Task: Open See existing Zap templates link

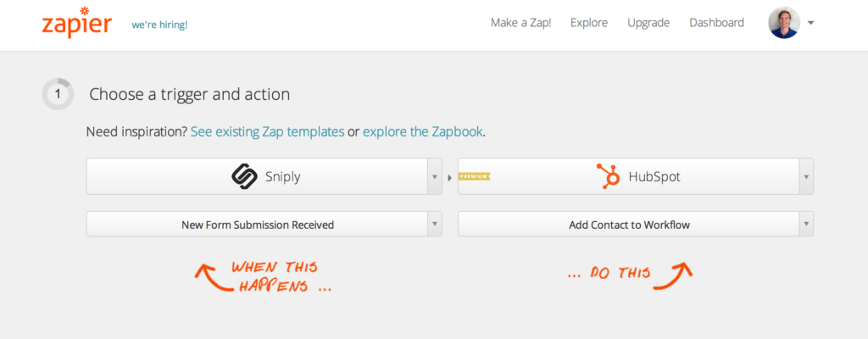Action: (267, 132)
